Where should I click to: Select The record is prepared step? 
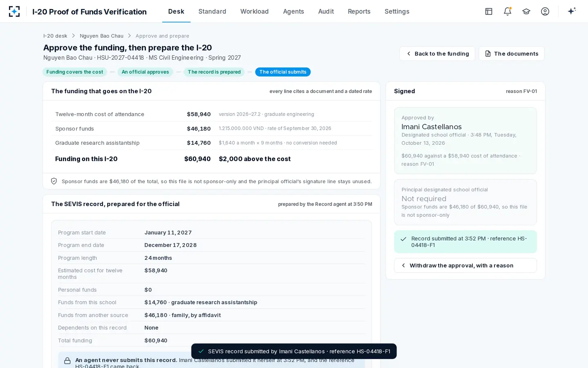tap(214, 72)
